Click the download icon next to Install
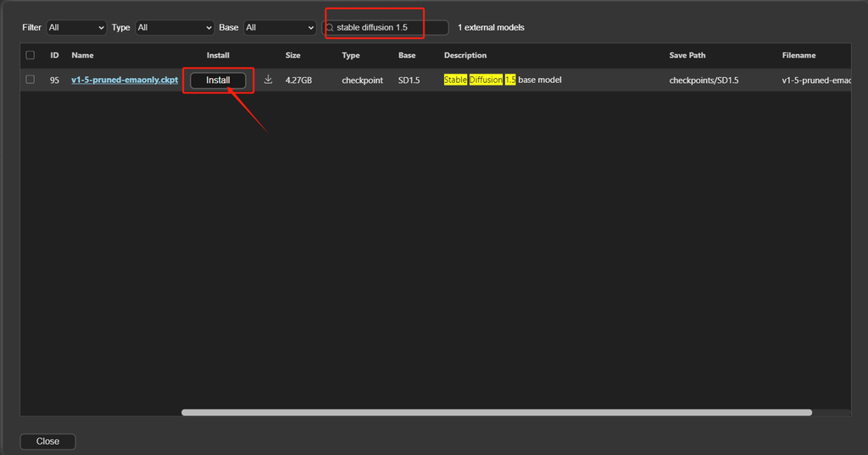This screenshot has height=455, width=868. click(268, 80)
